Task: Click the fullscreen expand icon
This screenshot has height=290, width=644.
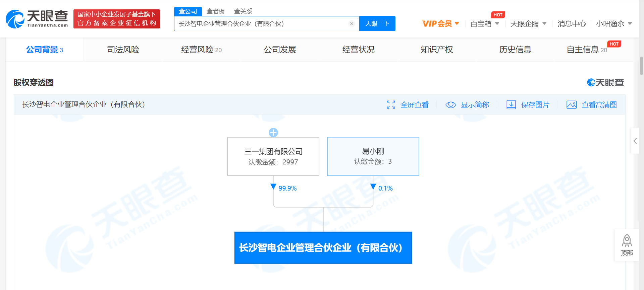Action: click(391, 105)
